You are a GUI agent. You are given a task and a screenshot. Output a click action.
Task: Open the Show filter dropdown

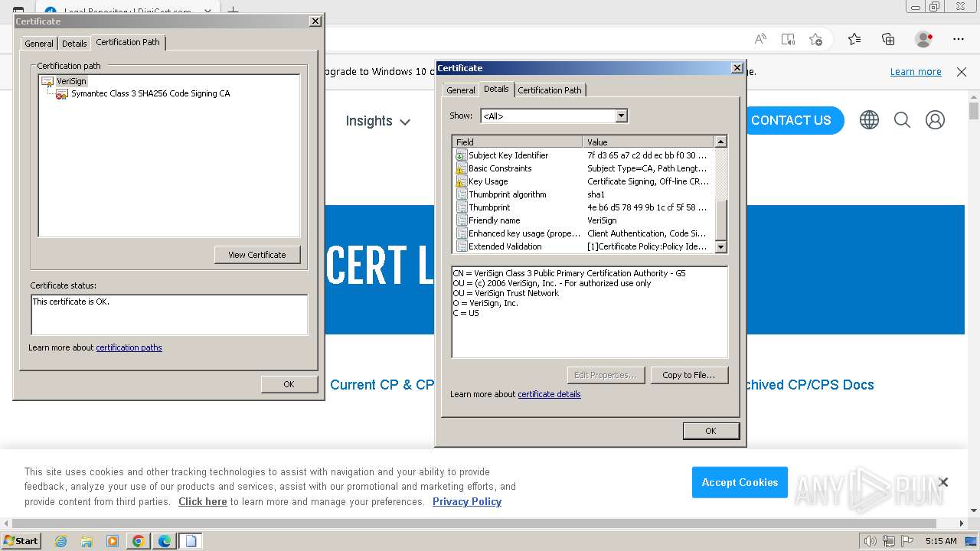622,116
